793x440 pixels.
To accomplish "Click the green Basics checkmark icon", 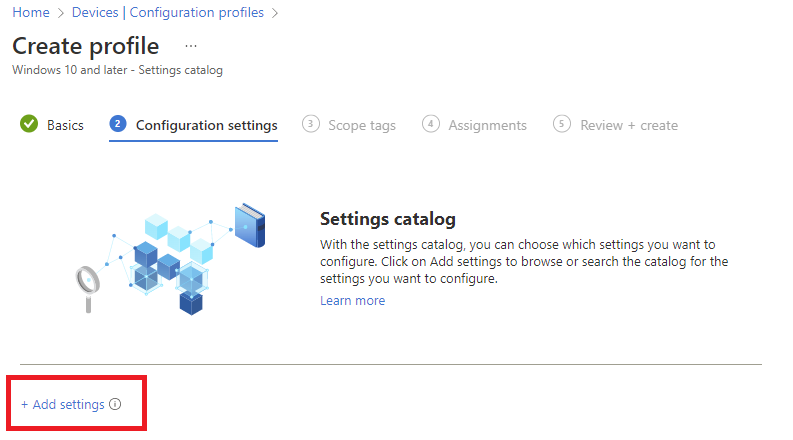I will 29,124.
